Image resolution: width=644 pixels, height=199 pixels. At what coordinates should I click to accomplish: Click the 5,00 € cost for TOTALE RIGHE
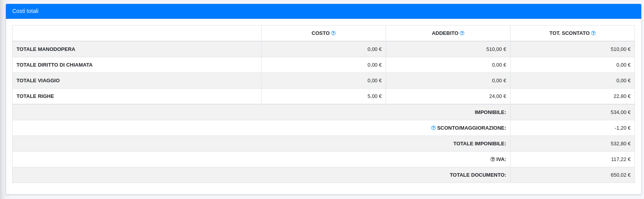tap(374, 96)
